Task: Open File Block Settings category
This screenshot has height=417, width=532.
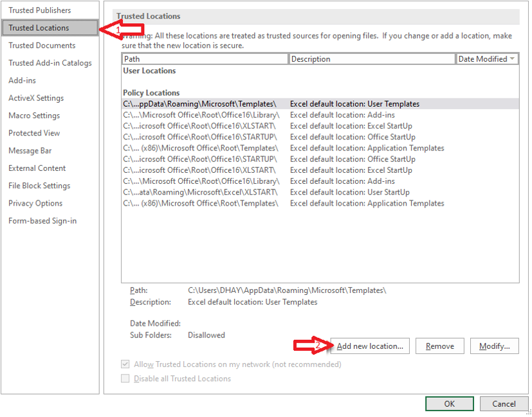Action: click(39, 186)
